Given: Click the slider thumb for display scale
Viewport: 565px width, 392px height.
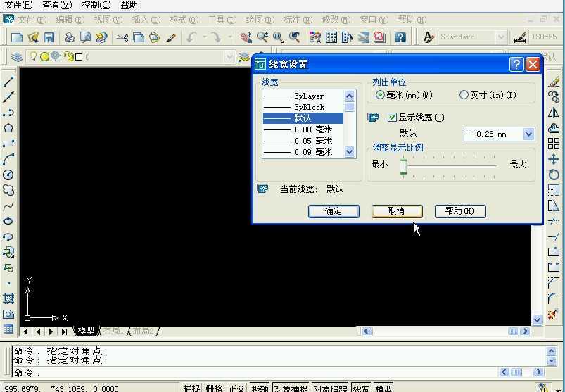Looking at the screenshot, I should [404, 166].
